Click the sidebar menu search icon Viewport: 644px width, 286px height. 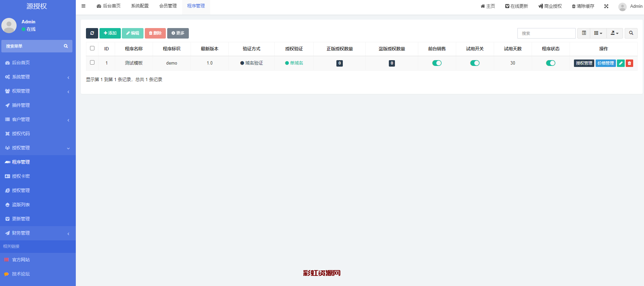click(x=66, y=46)
